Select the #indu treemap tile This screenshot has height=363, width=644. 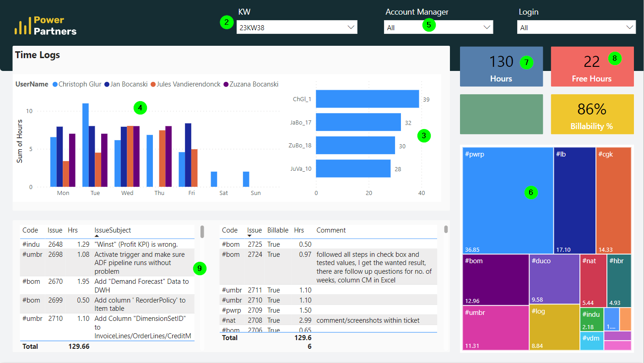(x=592, y=320)
